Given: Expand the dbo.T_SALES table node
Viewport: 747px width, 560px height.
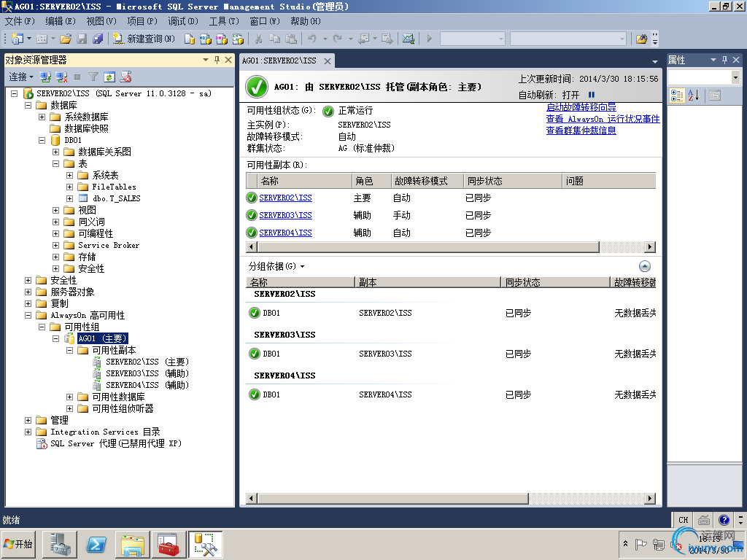Looking at the screenshot, I should pyautogui.click(x=69, y=198).
